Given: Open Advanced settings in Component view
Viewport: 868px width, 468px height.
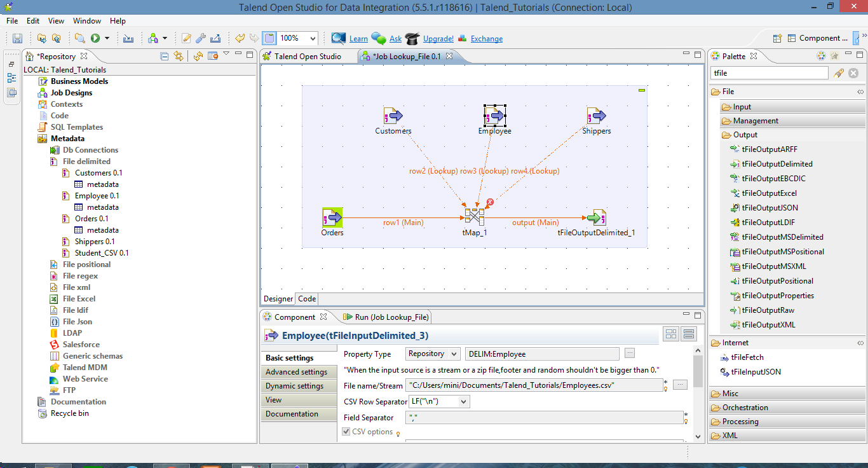Looking at the screenshot, I should point(299,372).
